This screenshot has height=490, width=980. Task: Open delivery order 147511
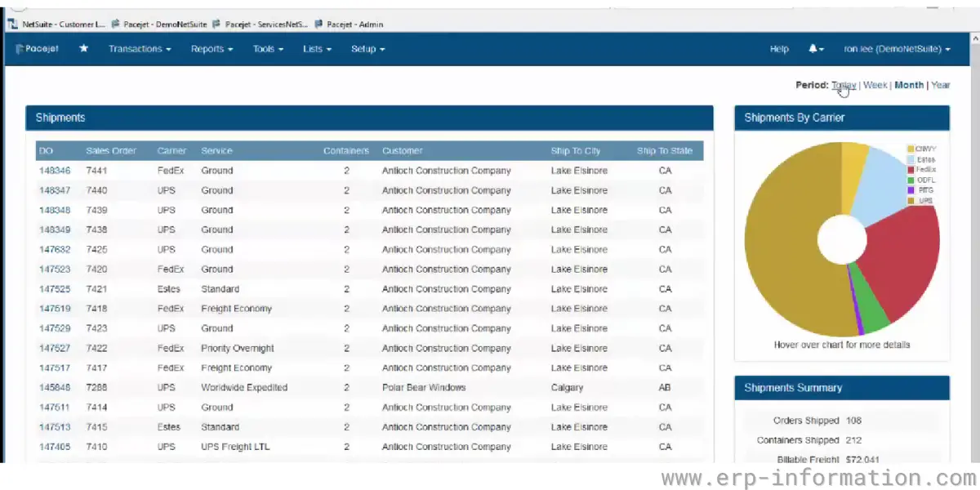coord(55,407)
